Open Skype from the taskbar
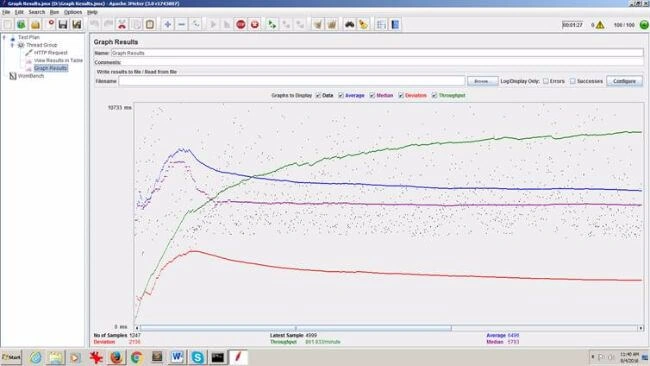The image size is (650, 366). [197, 357]
